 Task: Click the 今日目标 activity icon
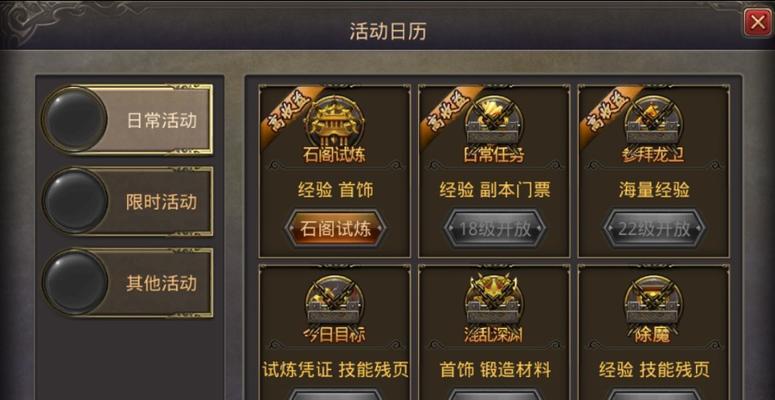[335, 302]
